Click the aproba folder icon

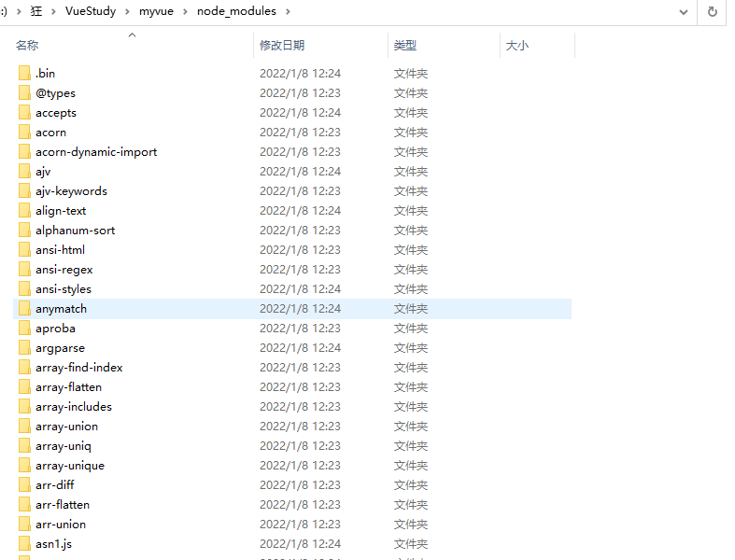point(25,328)
